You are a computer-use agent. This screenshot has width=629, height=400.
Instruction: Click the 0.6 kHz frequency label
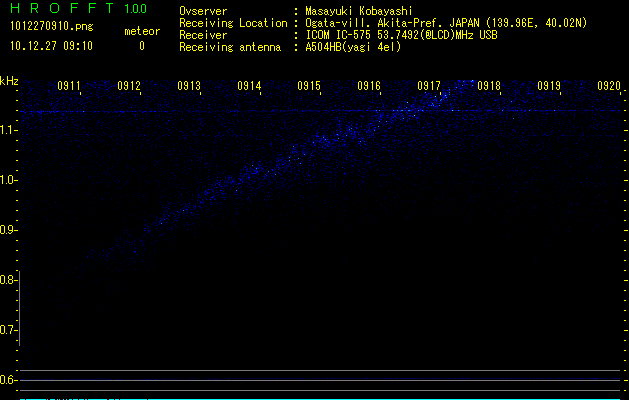(8, 380)
